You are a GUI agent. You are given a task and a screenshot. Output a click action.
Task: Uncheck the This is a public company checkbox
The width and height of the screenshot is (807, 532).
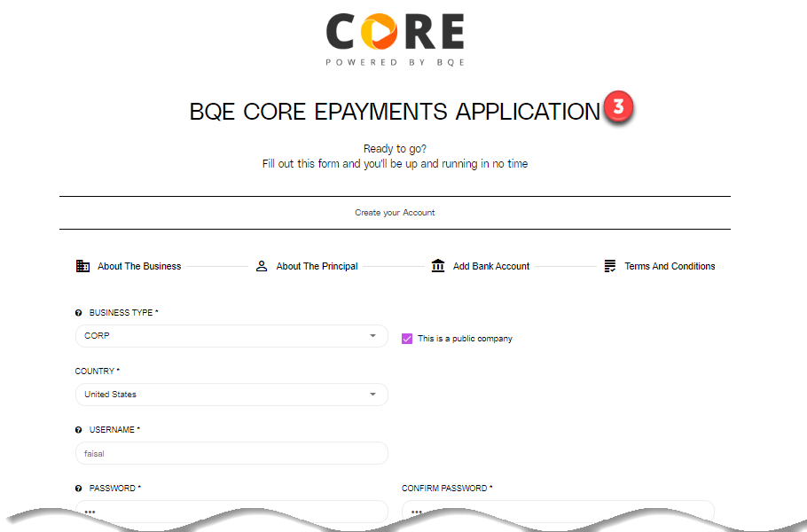pos(407,339)
